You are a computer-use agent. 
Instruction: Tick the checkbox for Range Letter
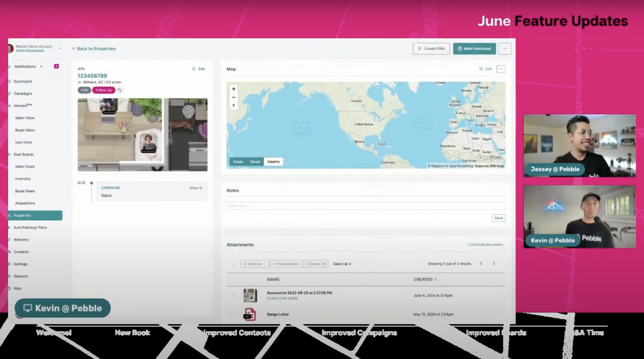click(234, 314)
